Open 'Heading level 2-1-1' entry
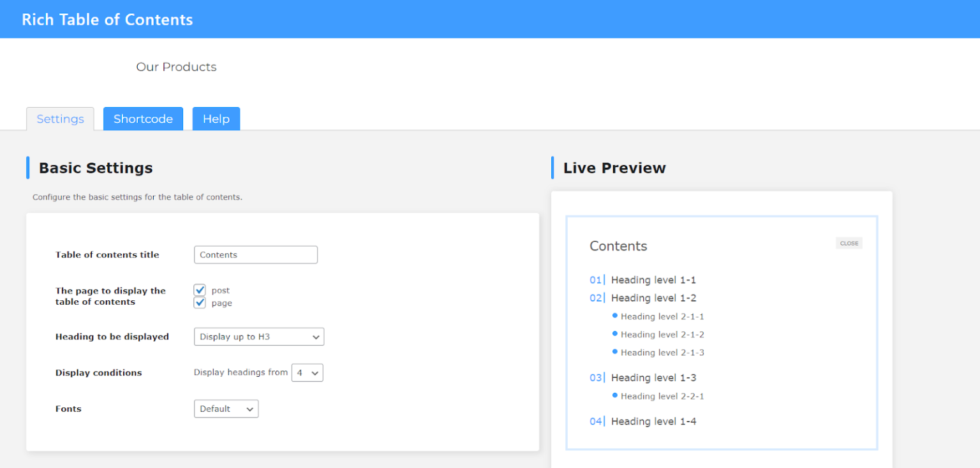 pos(661,316)
